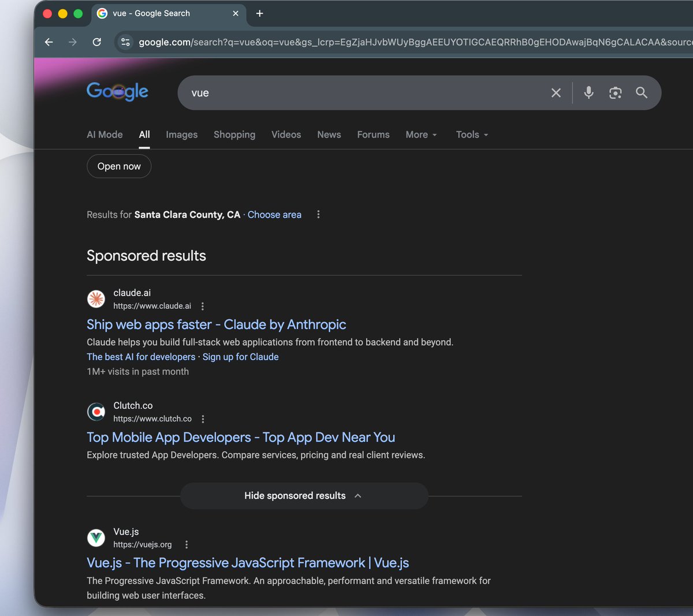Click the Clutch.co favicon
The width and height of the screenshot is (693, 616).
96,412
